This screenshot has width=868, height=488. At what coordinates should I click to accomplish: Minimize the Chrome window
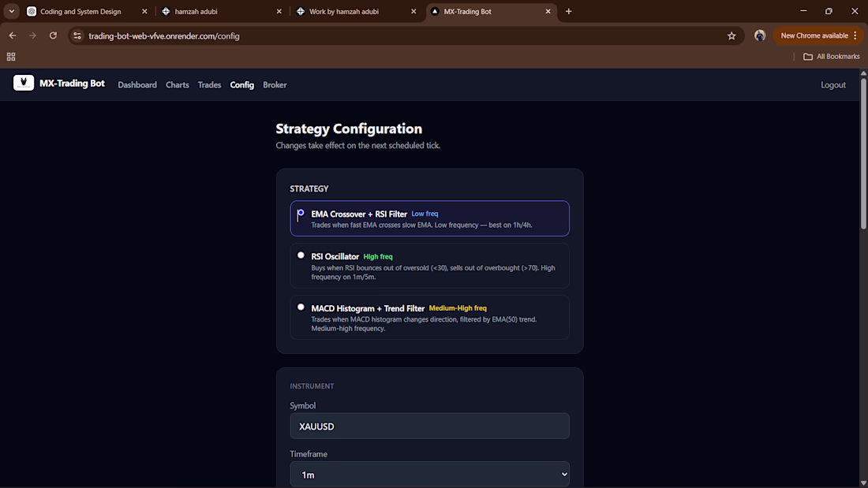point(803,11)
